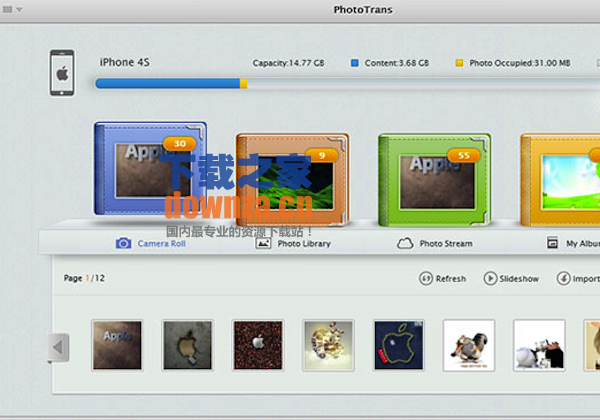Click the 9 count badge on Photo Library album
Viewport: 600px width, 420px height.
tap(322, 155)
